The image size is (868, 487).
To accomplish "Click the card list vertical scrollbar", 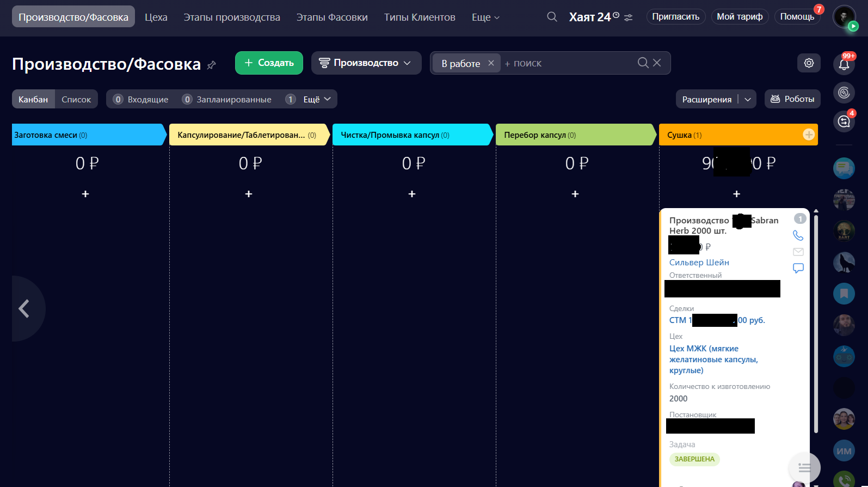I will pyautogui.click(x=815, y=321).
